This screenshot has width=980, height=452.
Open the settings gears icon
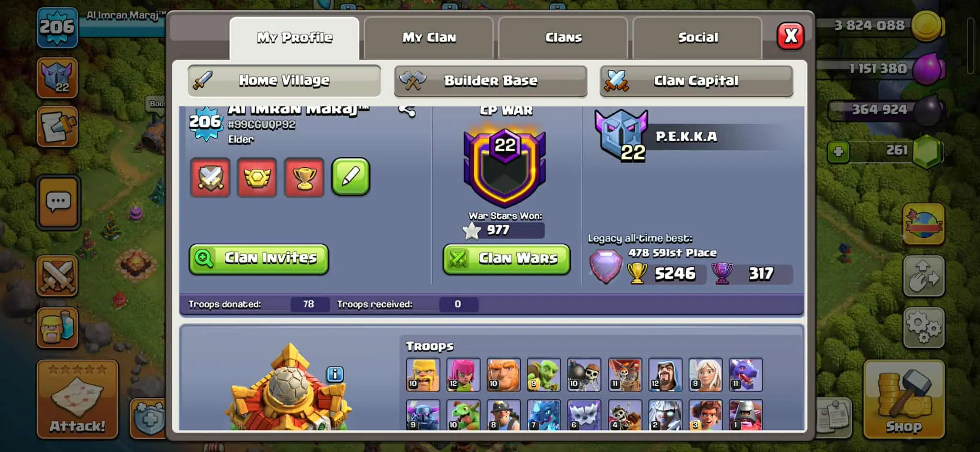[x=924, y=327]
